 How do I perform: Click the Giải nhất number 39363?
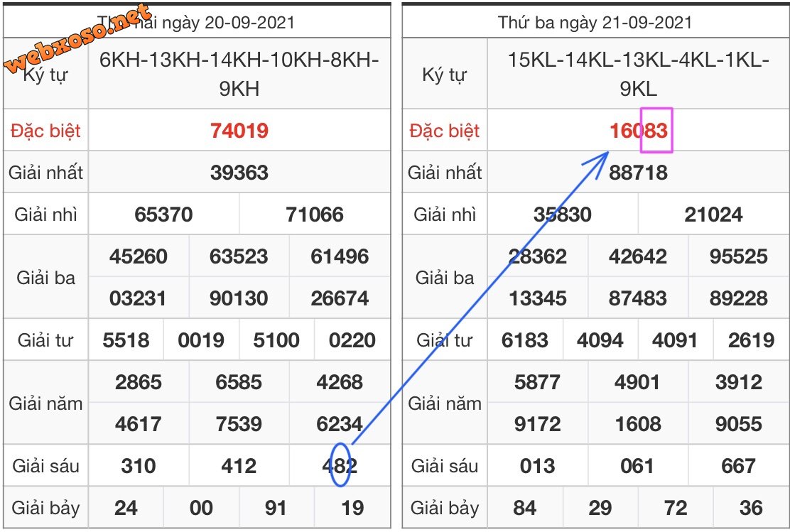239,173
